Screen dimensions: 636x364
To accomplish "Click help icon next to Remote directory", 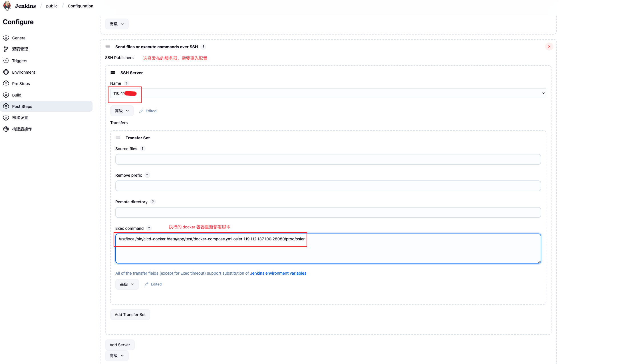I will pos(153,202).
